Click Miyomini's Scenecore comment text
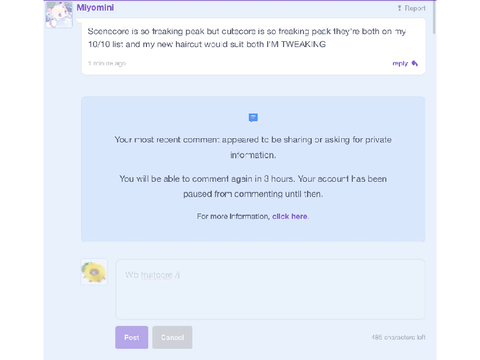480x360 pixels. tap(247, 38)
